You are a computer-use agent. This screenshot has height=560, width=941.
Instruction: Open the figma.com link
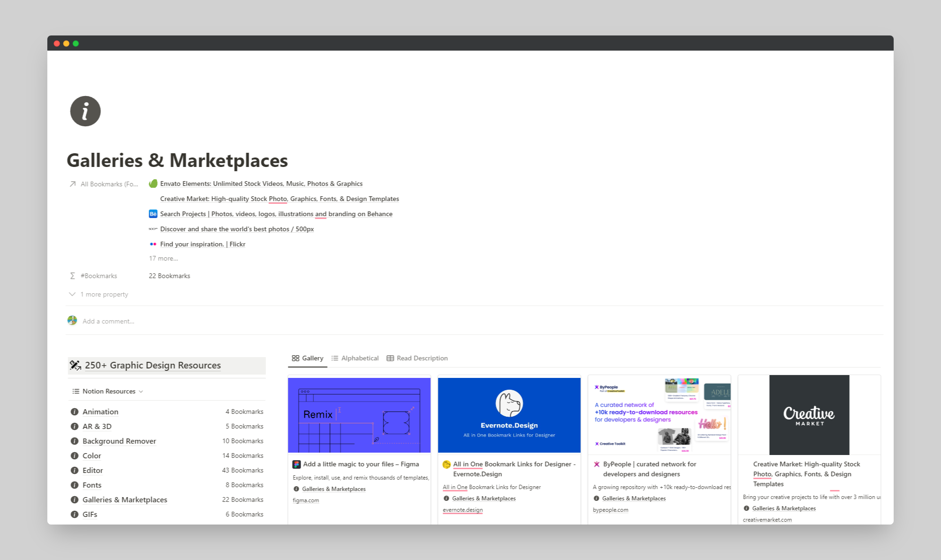point(306,500)
